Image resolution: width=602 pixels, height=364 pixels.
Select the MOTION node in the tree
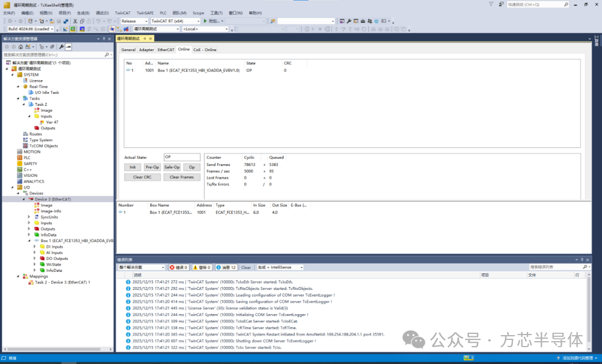pos(32,152)
